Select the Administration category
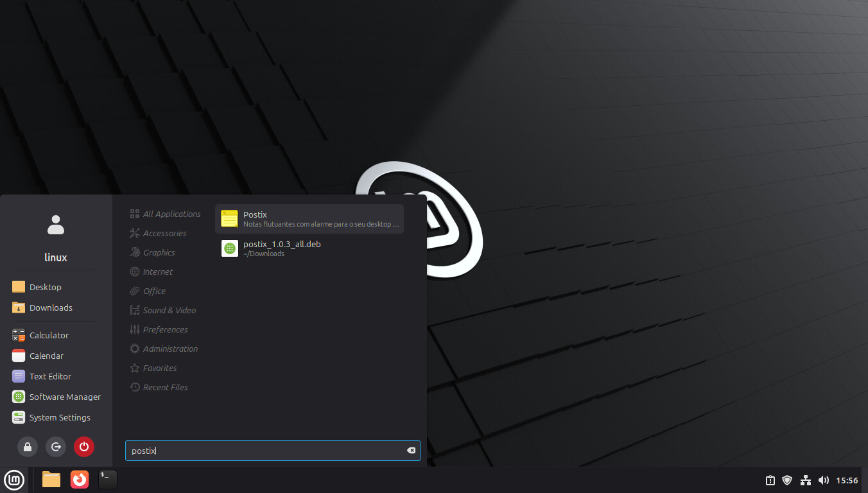 coord(165,349)
